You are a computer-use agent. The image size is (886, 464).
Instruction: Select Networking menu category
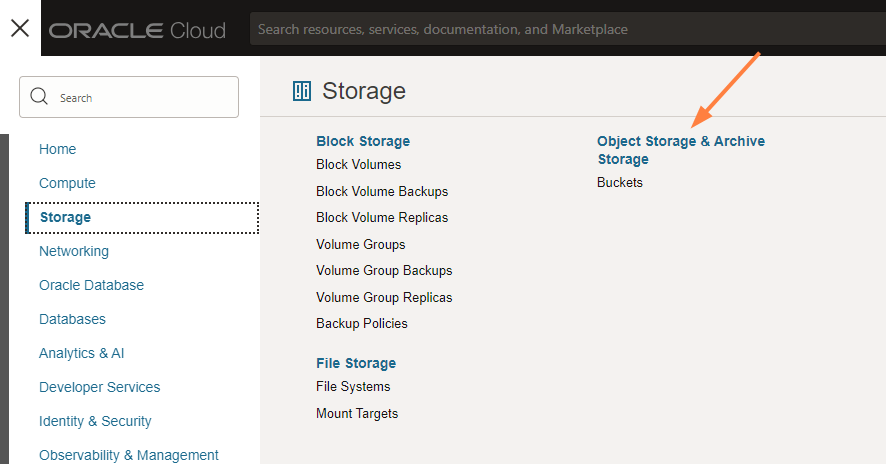[x=74, y=251]
